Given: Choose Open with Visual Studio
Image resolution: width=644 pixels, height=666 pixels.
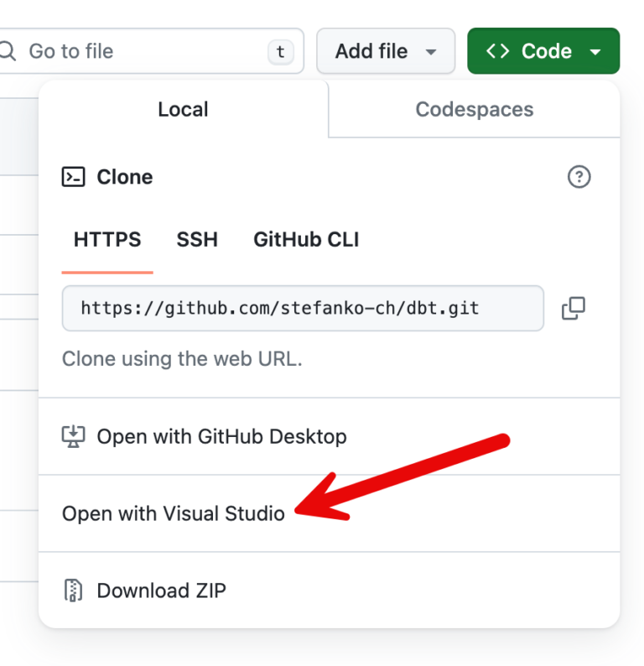Looking at the screenshot, I should (174, 513).
